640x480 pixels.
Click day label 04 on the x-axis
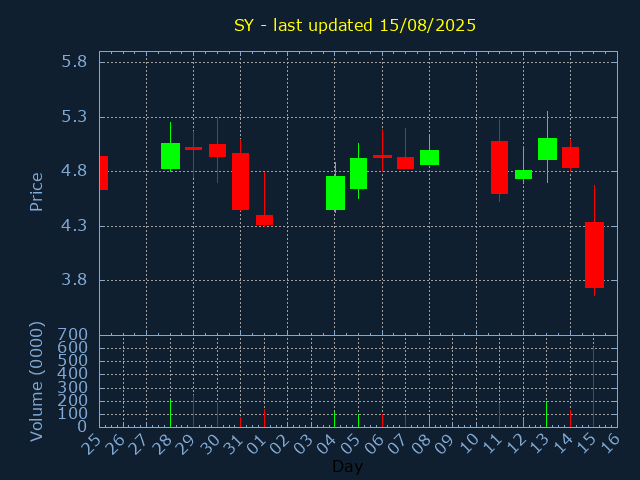(x=326, y=444)
